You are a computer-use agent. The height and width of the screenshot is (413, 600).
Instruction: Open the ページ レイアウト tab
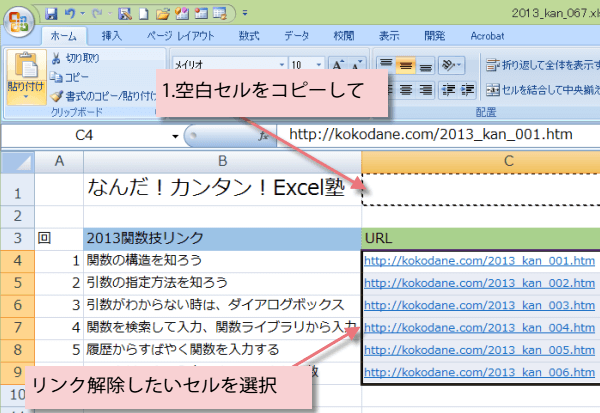(x=180, y=36)
